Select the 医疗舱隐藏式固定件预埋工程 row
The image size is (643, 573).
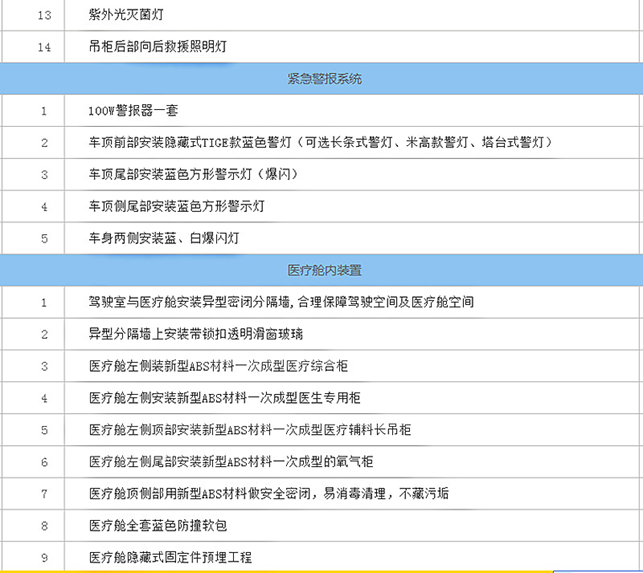pyautogui.click(x=170, y=557)
